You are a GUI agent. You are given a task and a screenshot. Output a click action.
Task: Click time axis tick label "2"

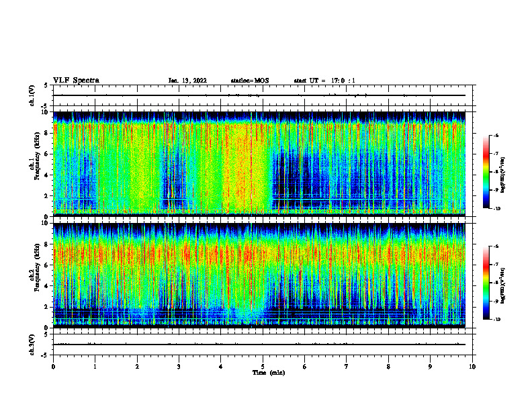point(137,367)
